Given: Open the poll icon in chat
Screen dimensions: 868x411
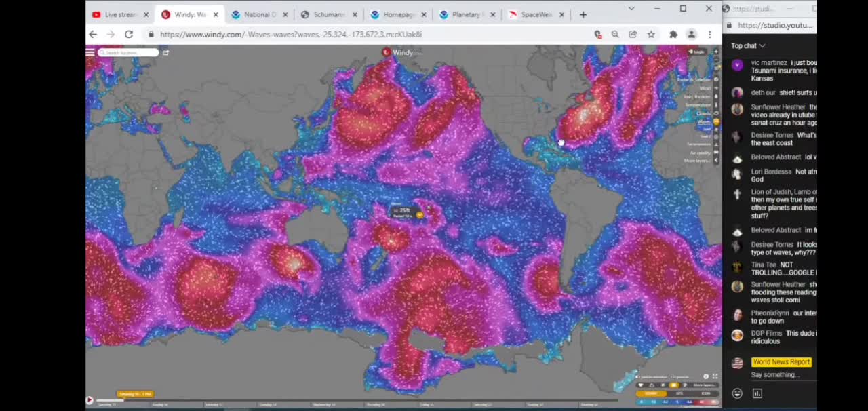Looking at the screenshot, I should (757, 393).
